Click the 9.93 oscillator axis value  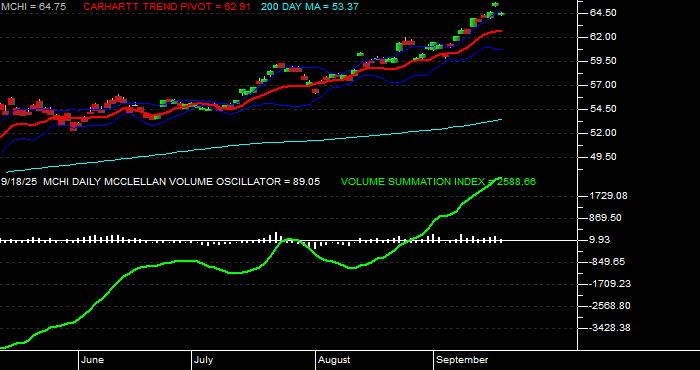[x=600, y=240]
